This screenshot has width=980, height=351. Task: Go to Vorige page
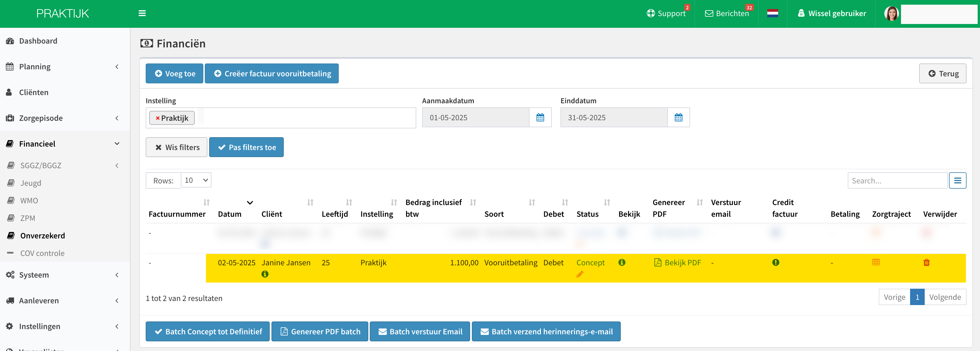894,297
